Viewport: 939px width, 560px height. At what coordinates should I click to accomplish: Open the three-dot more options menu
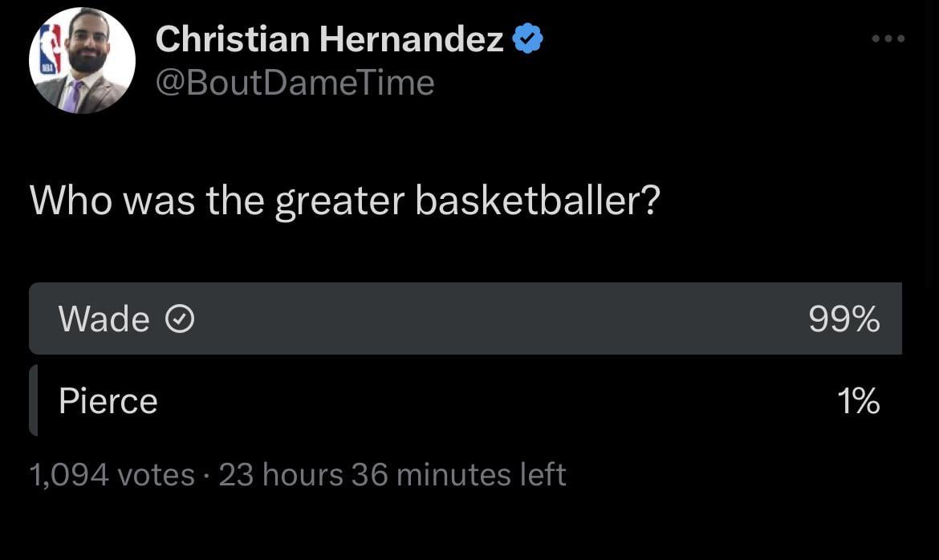pyautogui.click(x=890, y=39)
